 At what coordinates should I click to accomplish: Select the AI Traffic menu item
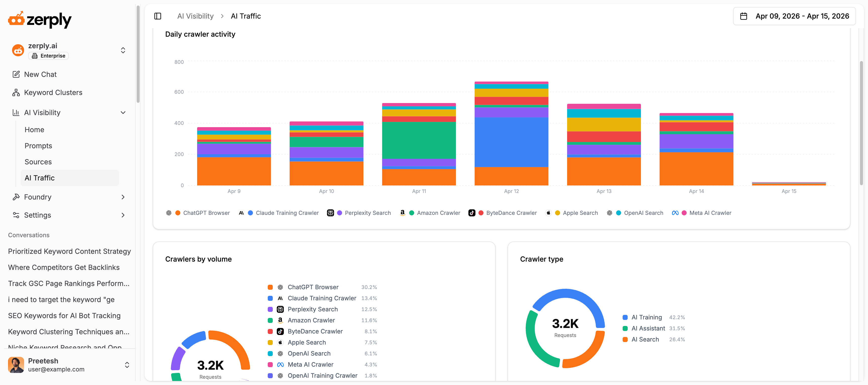pos(70,178)
